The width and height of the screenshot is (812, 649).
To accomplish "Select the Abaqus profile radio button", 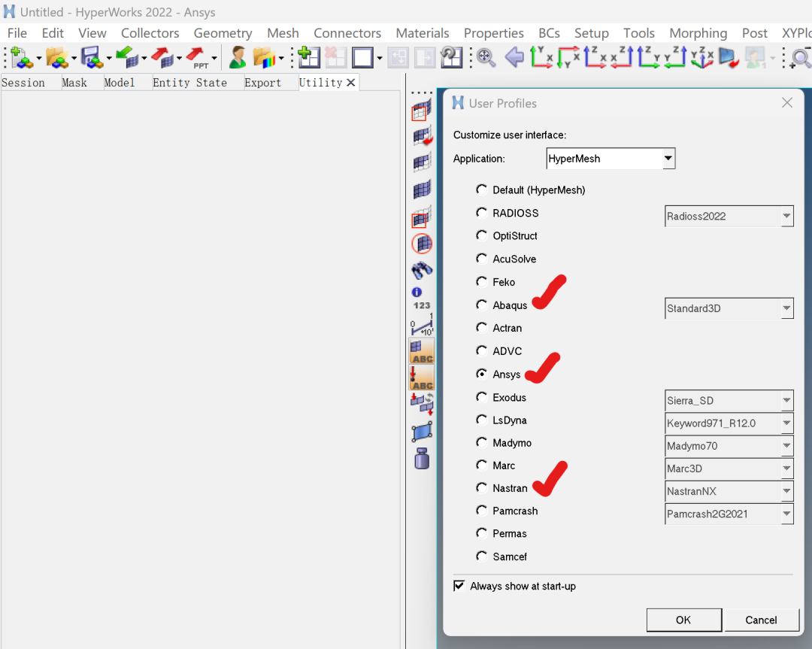I will tap(482, 305).
